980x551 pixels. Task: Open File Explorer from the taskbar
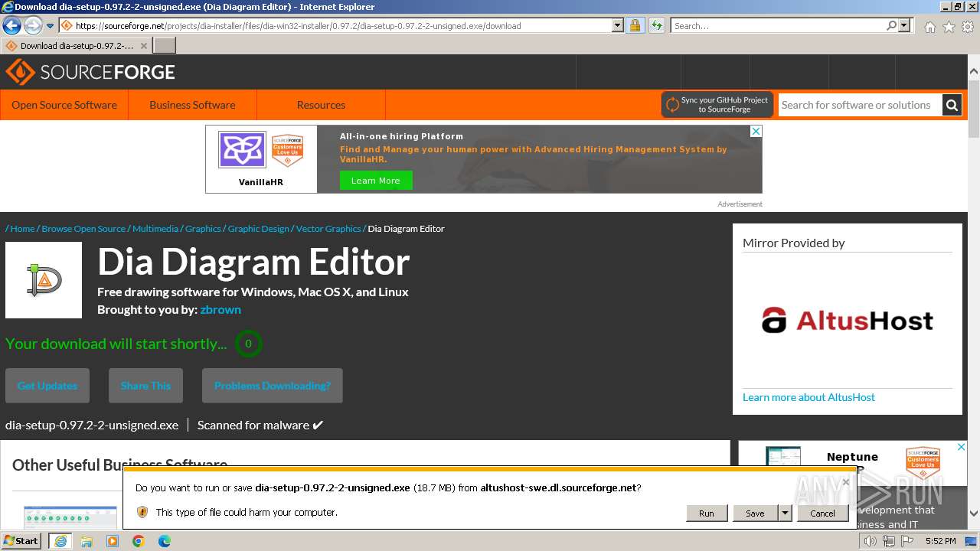click(87, 541)
